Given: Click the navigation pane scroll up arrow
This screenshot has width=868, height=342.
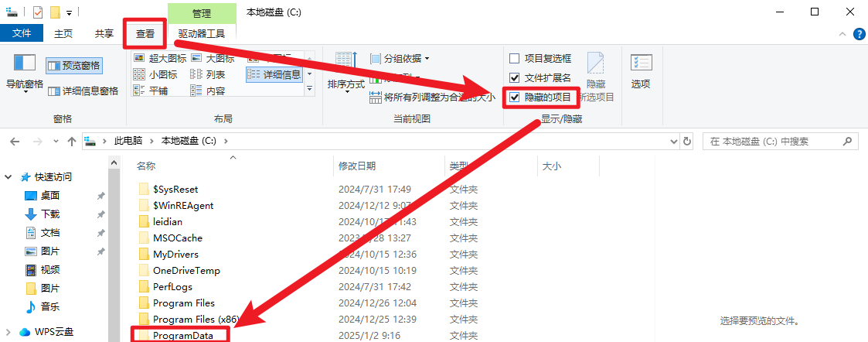Looking at the screenshot, I should tap(114, 163).
